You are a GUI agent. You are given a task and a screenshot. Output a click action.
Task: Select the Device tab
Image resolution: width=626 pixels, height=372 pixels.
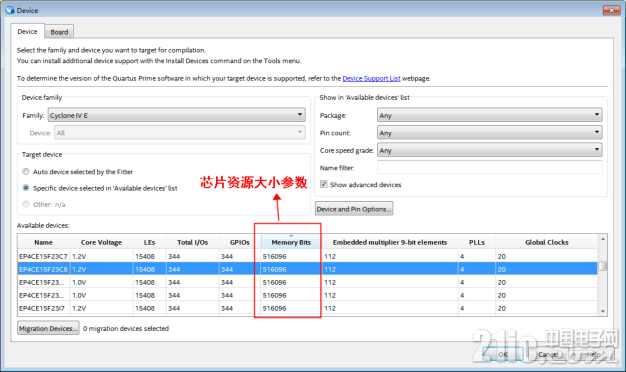(x=27, y=32)
